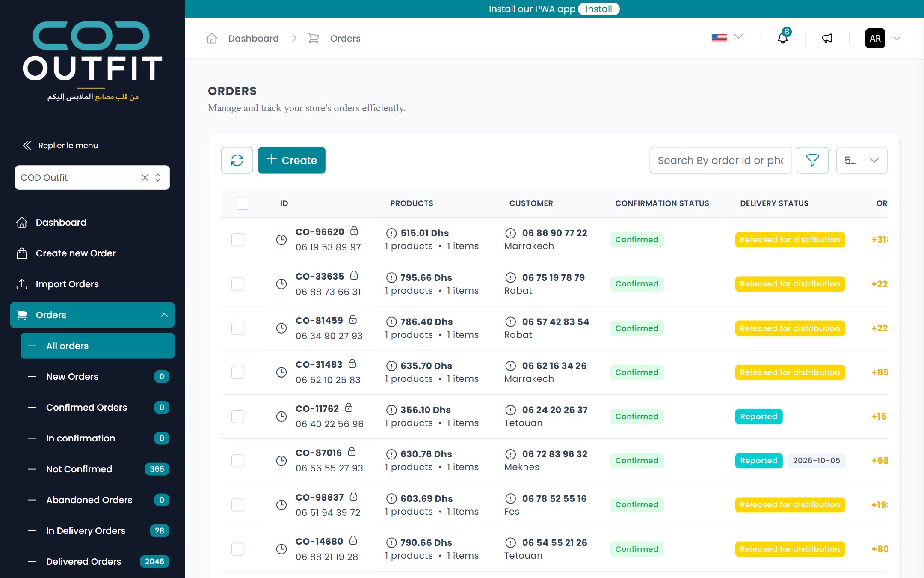Select Delivered Orders submenu
The width and height of the screenshot is (924, 578).
(98, 561)
